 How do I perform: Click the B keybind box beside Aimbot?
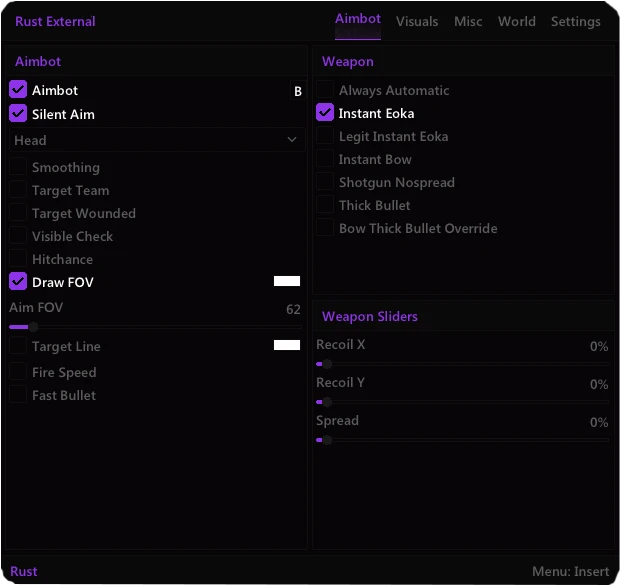point(298,91)
